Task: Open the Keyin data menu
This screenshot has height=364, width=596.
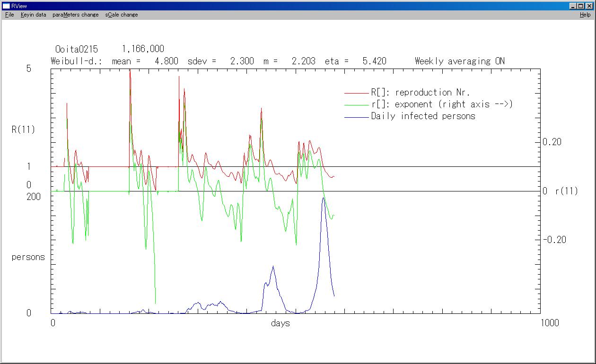Action: [33, 15]
